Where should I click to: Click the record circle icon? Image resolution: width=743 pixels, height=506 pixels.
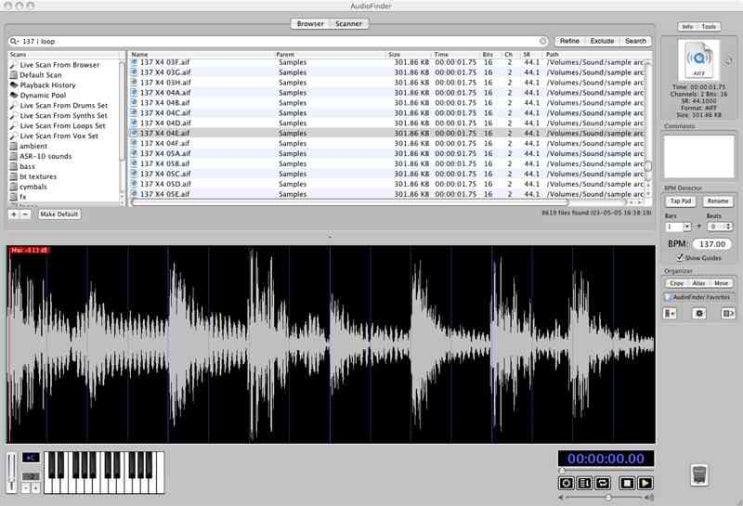point(567,483)
